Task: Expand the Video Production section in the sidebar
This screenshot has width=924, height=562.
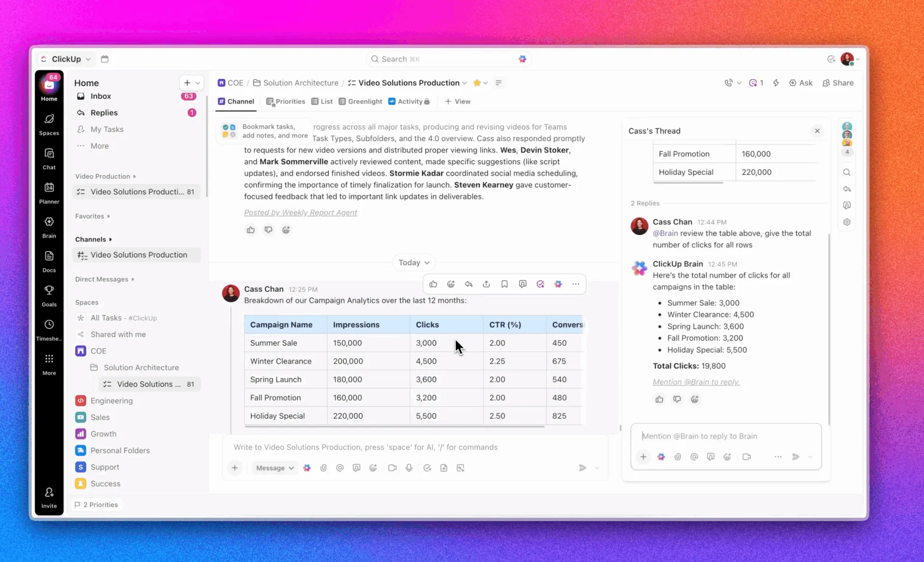Action: (x=105, y=176)
